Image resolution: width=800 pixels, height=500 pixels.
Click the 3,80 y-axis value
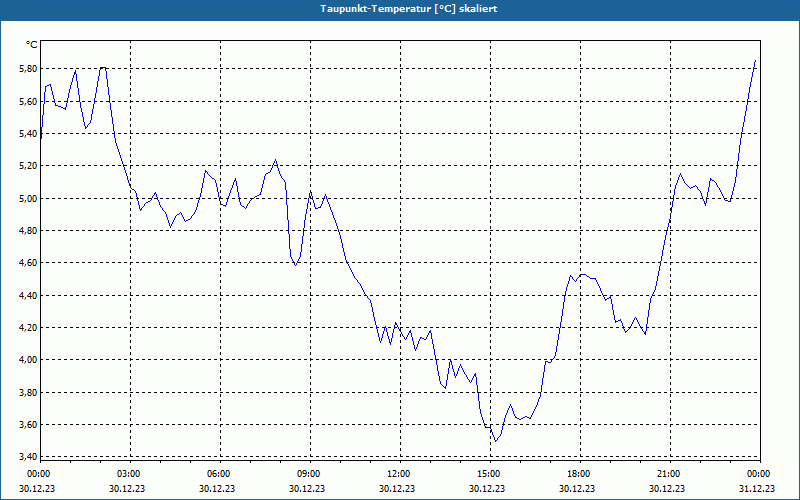[x=28, y=392]
